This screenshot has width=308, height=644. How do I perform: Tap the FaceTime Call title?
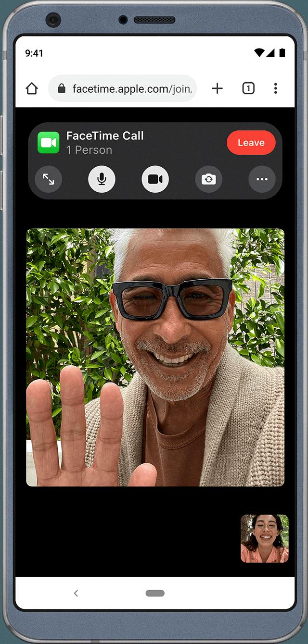(105, 136)
